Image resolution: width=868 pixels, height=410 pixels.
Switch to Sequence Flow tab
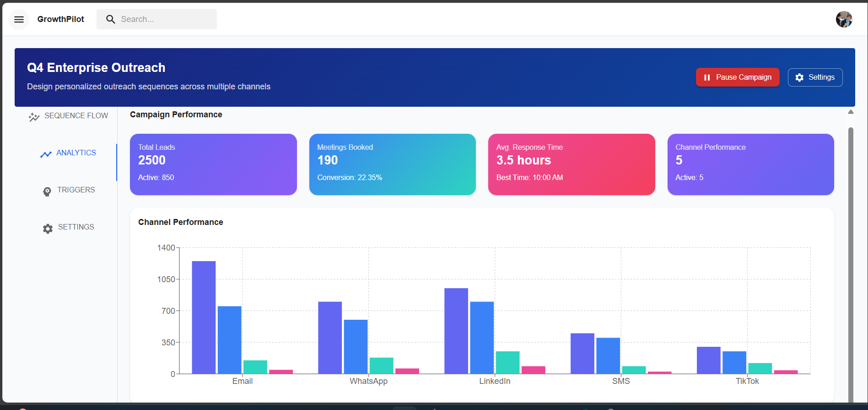point(68,116)
